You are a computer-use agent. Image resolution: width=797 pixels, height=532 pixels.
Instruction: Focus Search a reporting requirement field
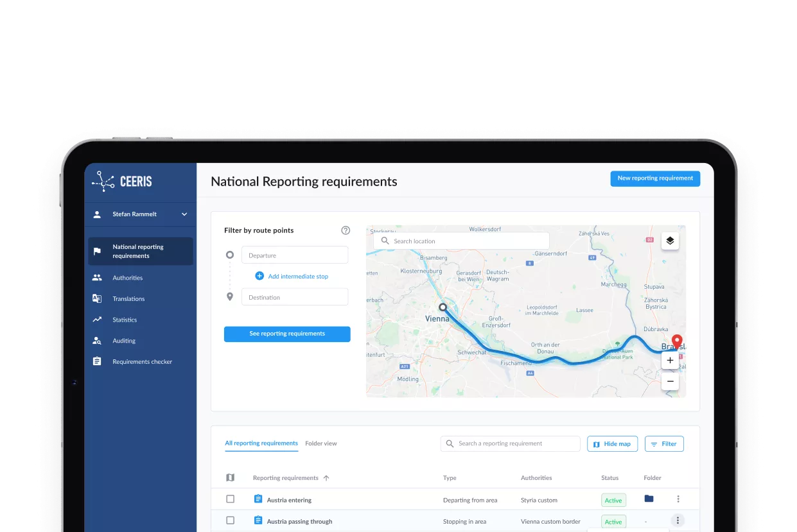click(510, 443)
